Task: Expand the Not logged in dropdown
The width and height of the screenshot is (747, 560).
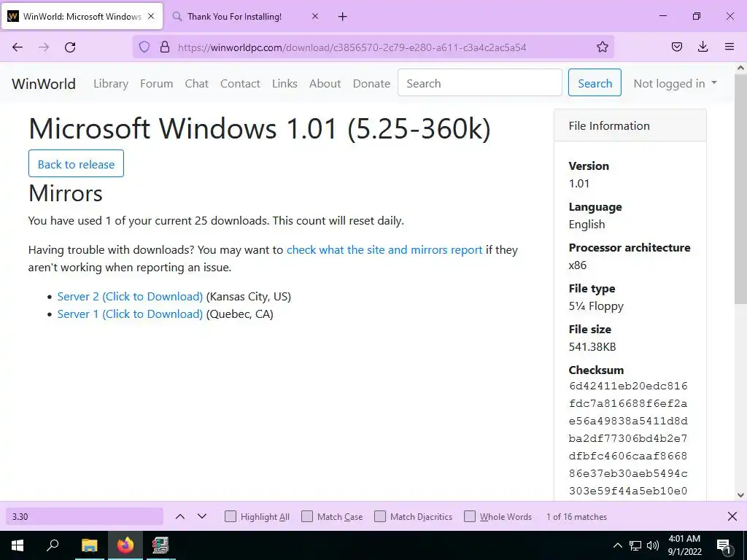Action: click(675, 83)
